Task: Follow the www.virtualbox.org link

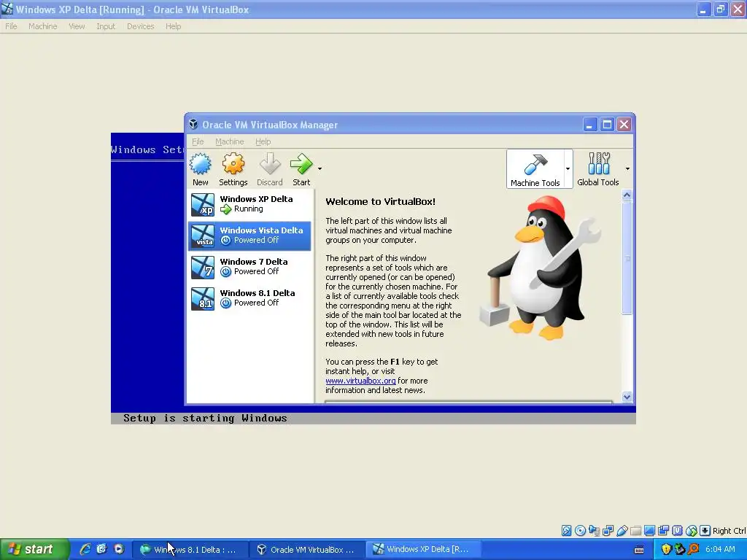Action: pos(360,381)
